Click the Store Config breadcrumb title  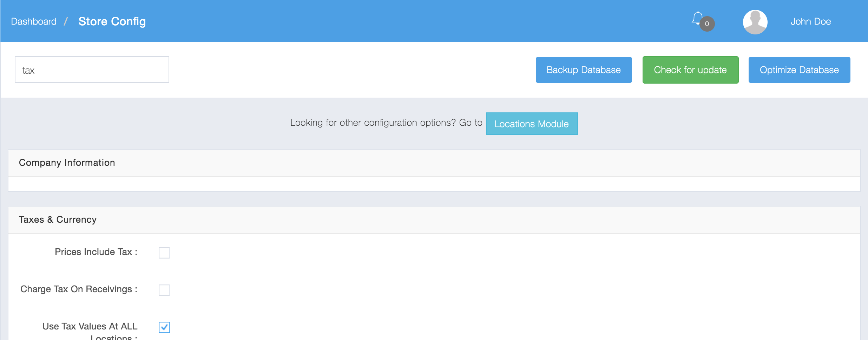tap(112, 22)
